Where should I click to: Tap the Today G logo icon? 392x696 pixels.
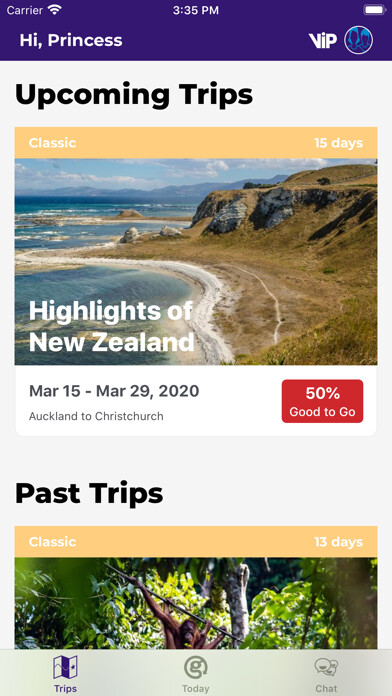click(x=196, y=667)
